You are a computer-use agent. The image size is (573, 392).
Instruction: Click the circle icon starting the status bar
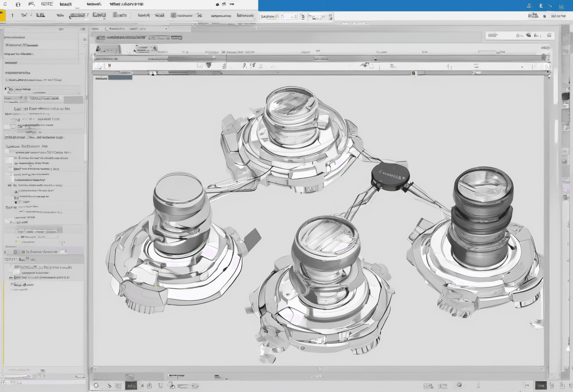(96, 385)
